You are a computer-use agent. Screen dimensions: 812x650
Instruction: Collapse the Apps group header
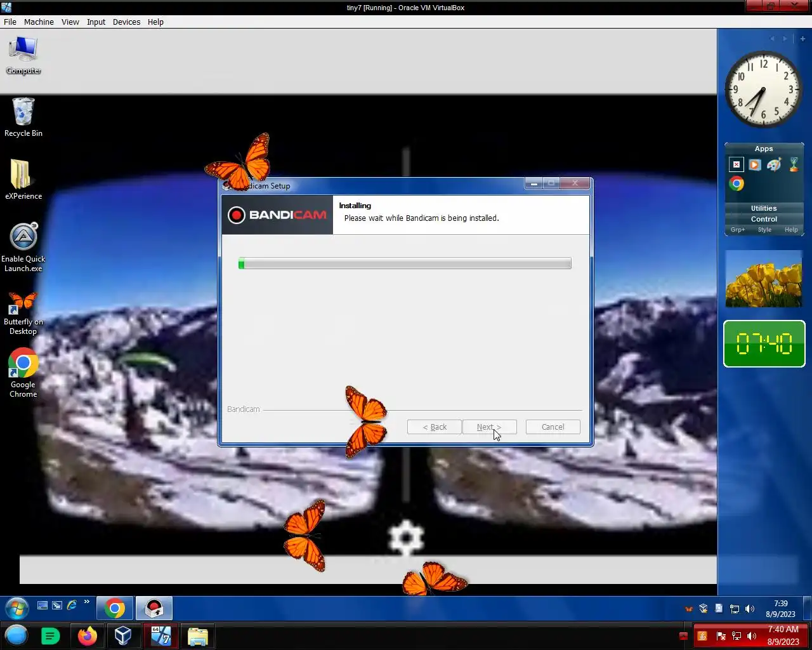pyautogui.click(x=764, y=149)
